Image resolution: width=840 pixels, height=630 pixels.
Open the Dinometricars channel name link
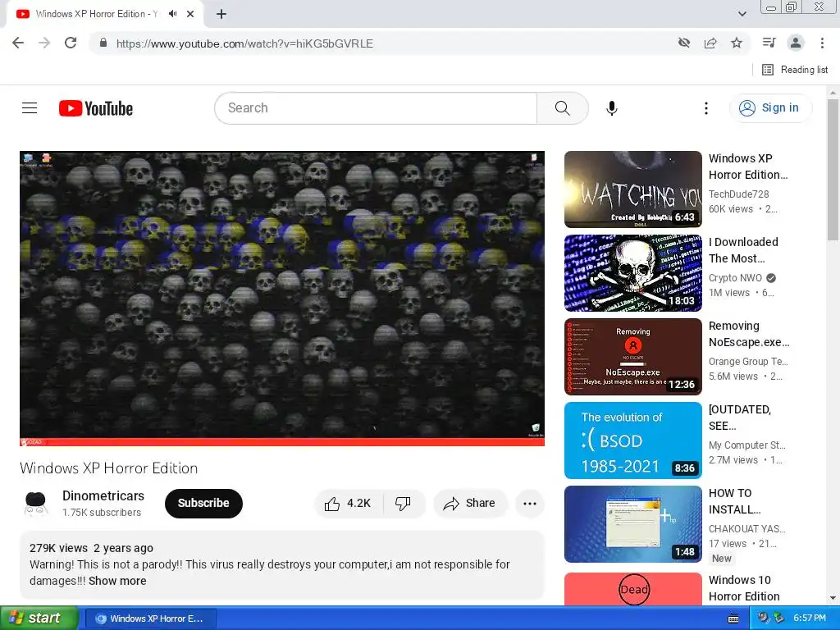[x=103, y=495]
